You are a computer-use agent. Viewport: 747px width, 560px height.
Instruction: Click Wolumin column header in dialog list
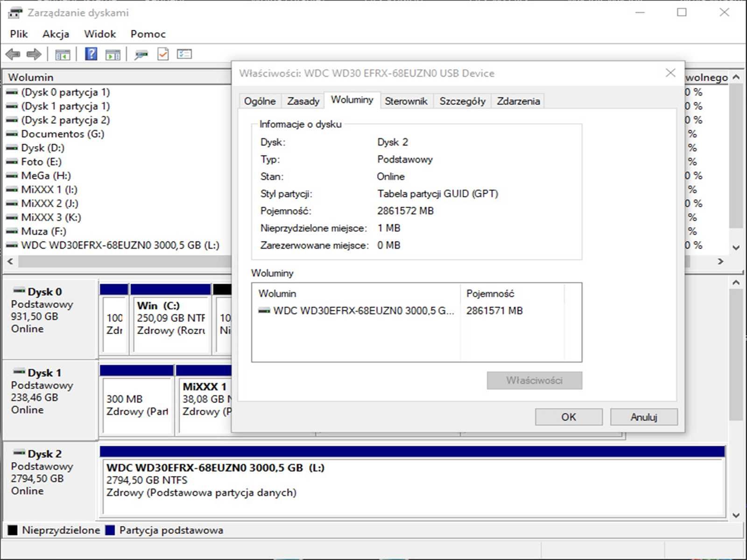356,294
